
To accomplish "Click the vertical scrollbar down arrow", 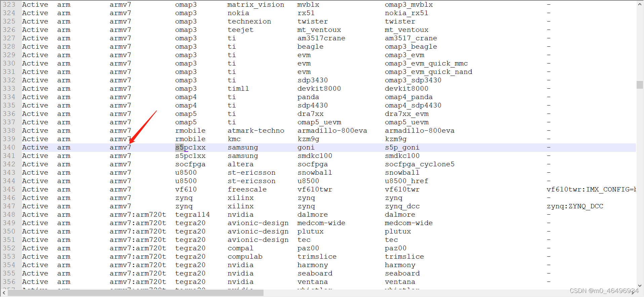I will (x=640, y=286).
